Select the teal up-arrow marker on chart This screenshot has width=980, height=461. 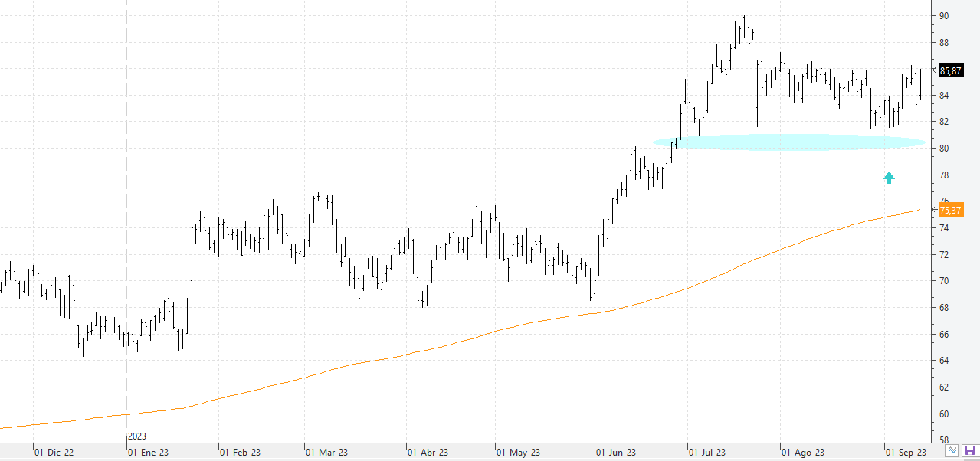coord(889,178)
